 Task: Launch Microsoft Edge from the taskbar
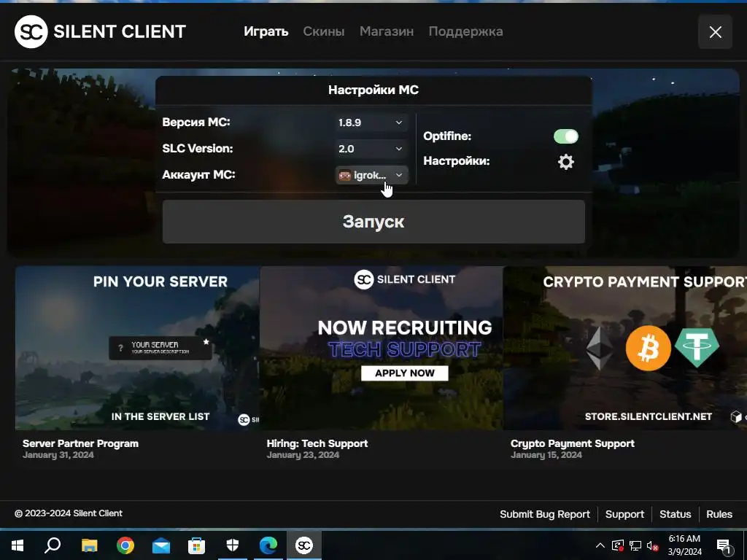(268, 545)
